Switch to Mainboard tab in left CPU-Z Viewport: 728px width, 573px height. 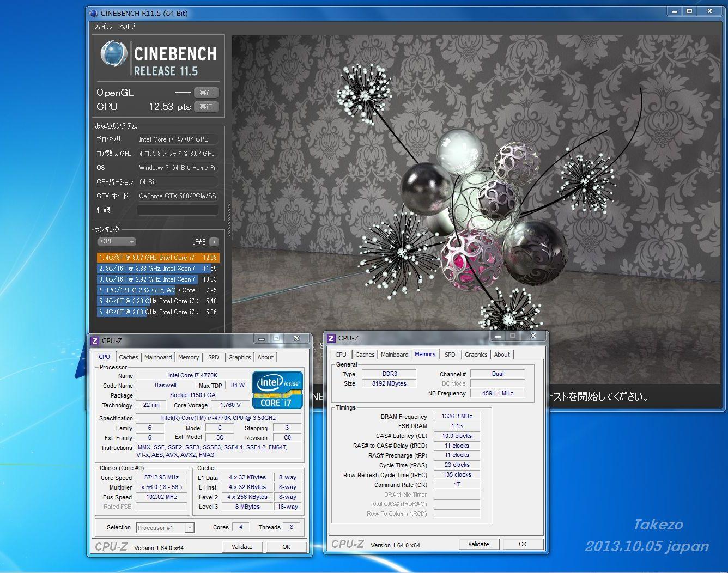coord(158,357)
